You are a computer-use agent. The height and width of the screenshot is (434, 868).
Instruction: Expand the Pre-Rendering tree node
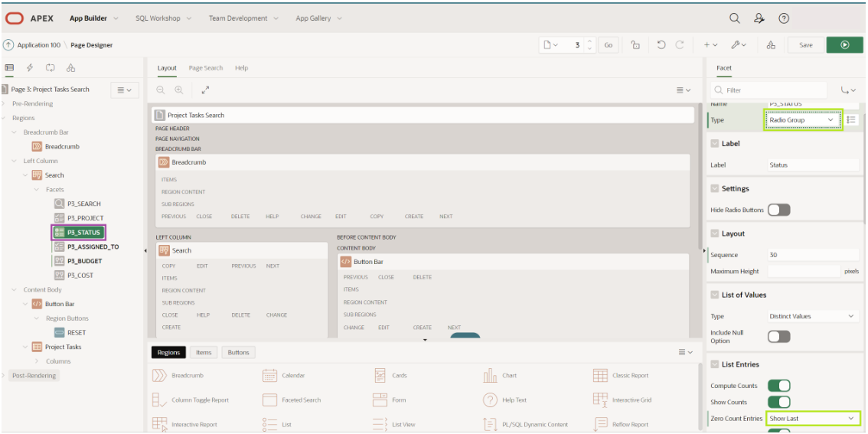(x=4, y=103)
